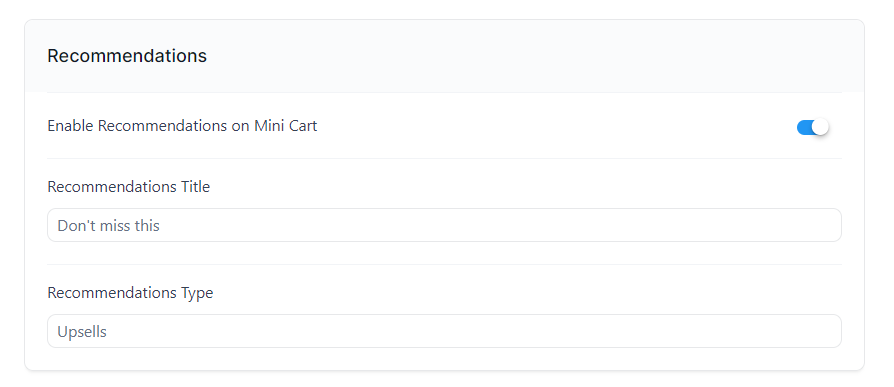The height and width of the screenshot is (387, 894).
Task: Focus the Recommendations Title input field
Action: coord(444,225)
